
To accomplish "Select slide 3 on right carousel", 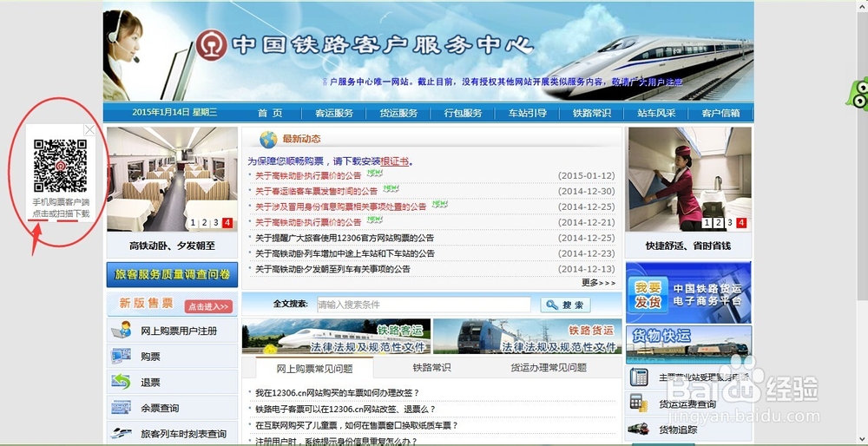I will (730, 223).
